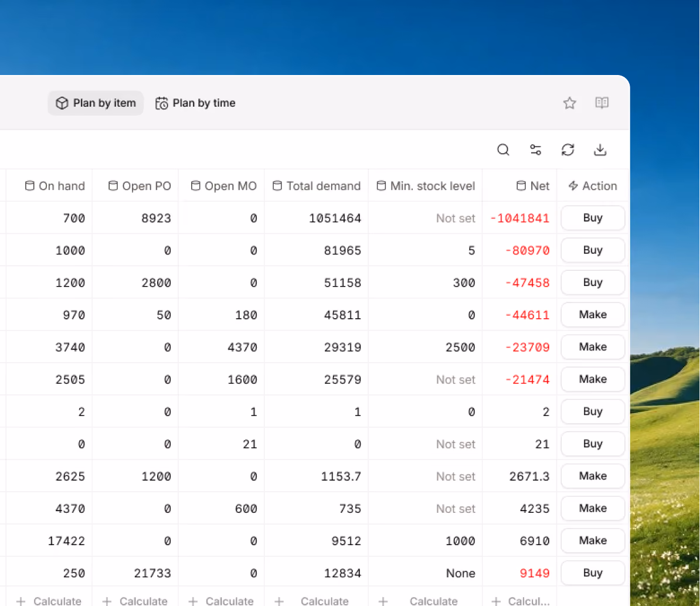This screenshot has height=606, width=700.
Task: Click the Total demand column header
Action: 317,186
